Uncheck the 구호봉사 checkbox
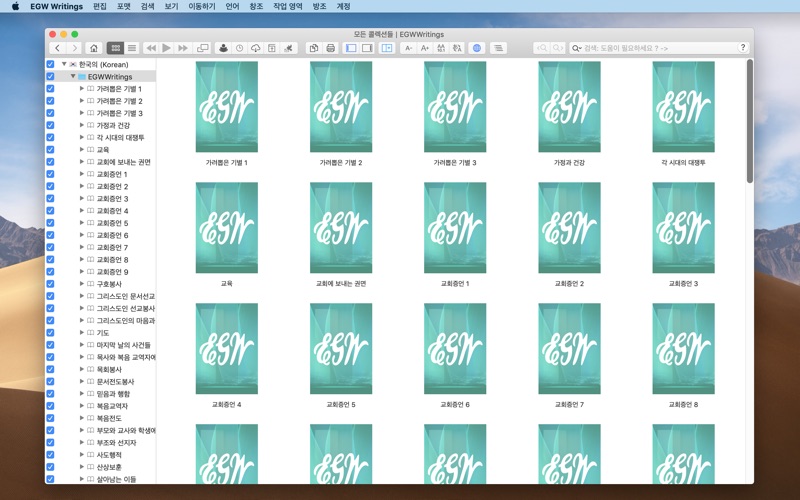Image resolution: width=800 pixels, height=500 pixels. [x=50, y=284]
